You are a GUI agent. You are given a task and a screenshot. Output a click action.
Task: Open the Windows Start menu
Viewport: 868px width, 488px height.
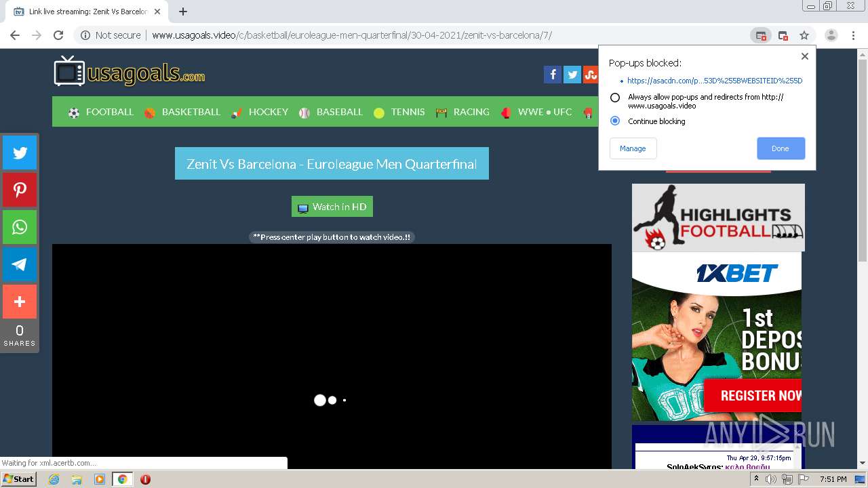pos(19,479)
